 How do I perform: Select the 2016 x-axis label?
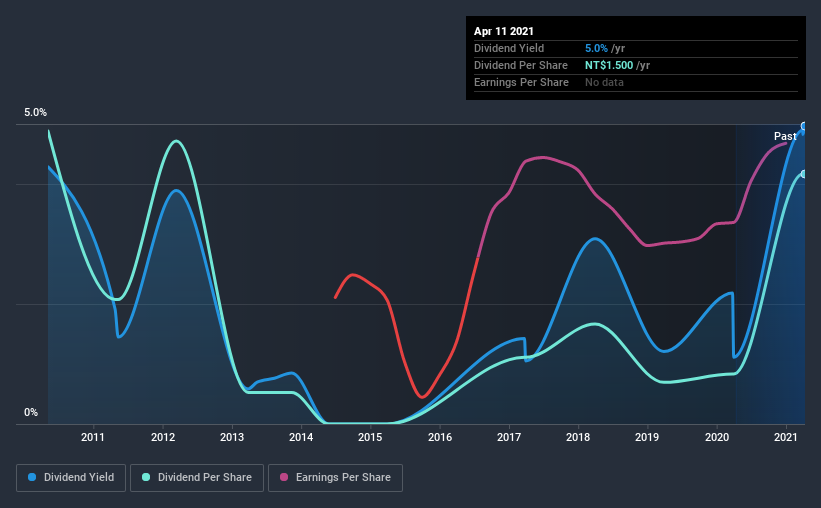440,437
